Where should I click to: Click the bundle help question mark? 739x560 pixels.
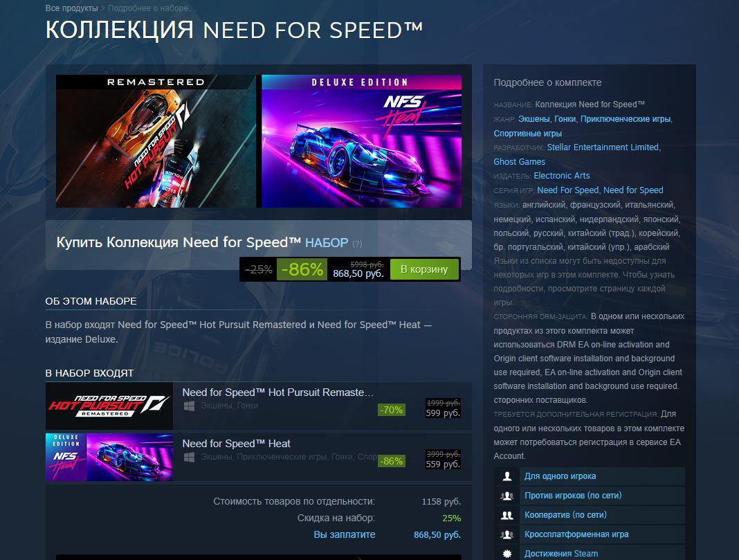(357, 244)
